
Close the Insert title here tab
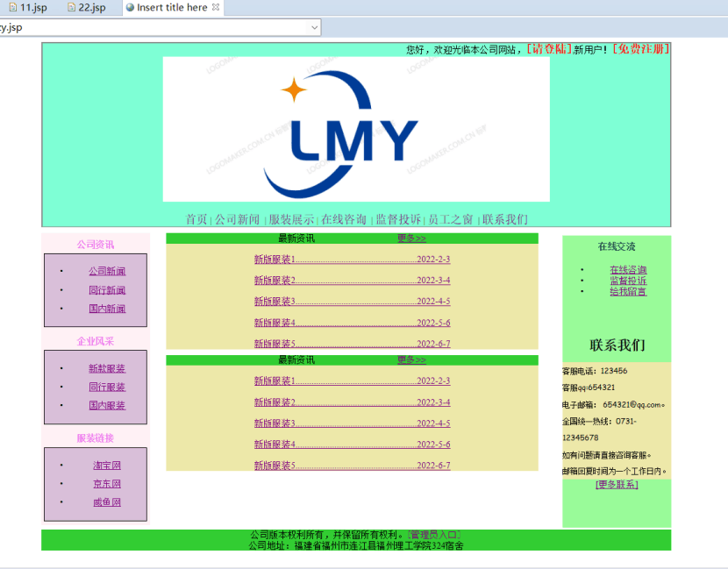216,7
